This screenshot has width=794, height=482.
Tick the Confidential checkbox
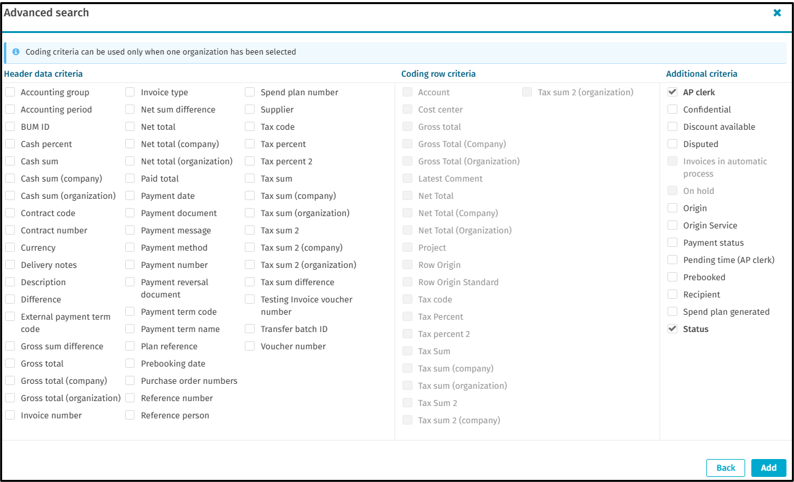673,110
